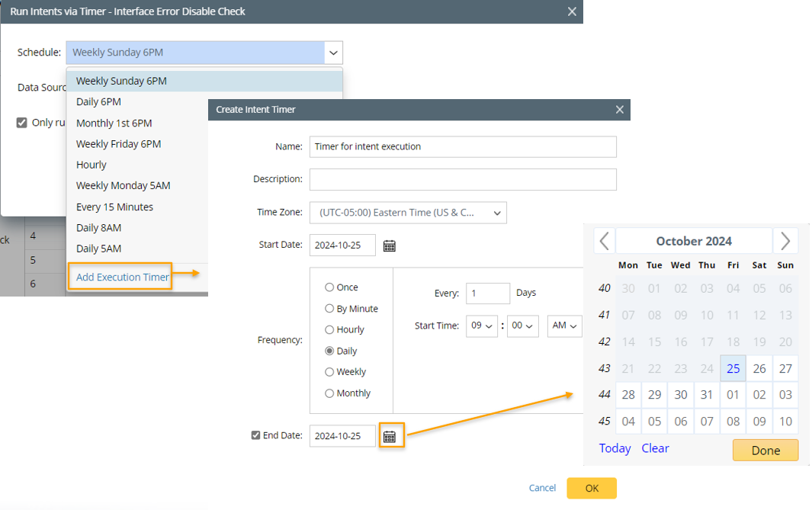Viewport: 812px width, 510px height.
Task: Uncheck the End Date checkbox
Action: (x=255, y=436)
